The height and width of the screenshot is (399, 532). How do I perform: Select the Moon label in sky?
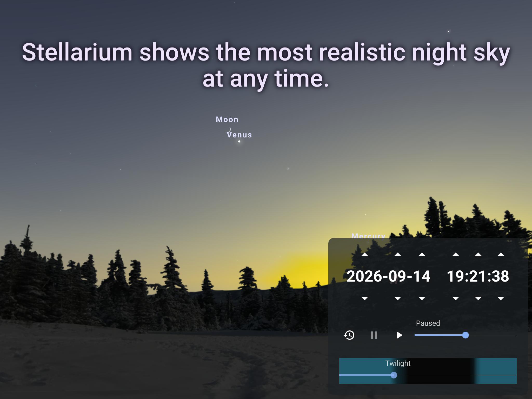click(x=227, y=119)
